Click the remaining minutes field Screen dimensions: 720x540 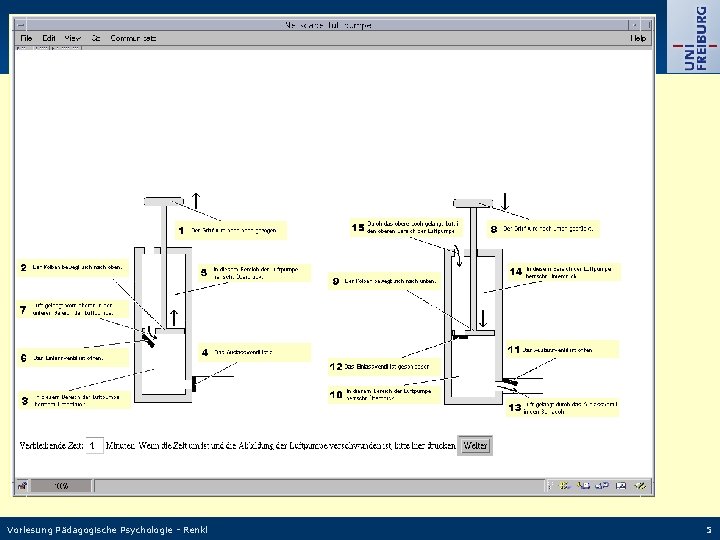95,445
